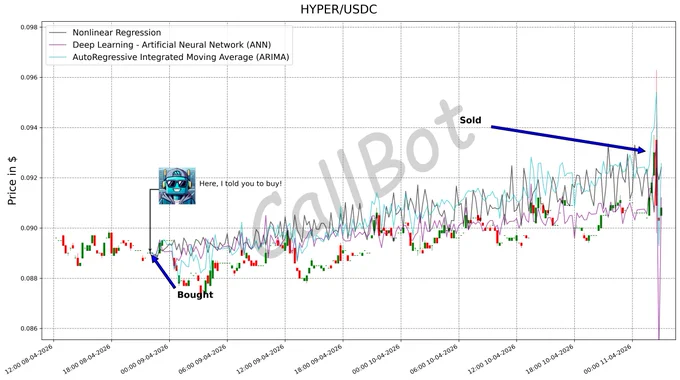Click the 18:00 10-04-2026 x-axis label
The image size is (680, 380).
[550, 360]
